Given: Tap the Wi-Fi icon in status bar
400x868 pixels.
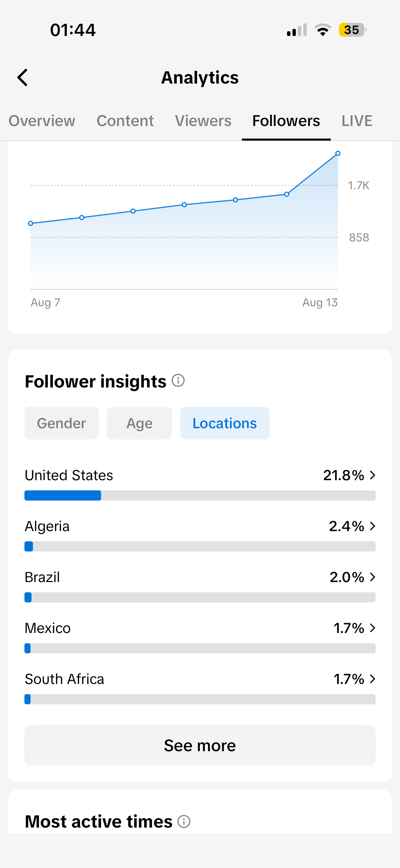Looking at the screenshot, I should click(323, 30).
